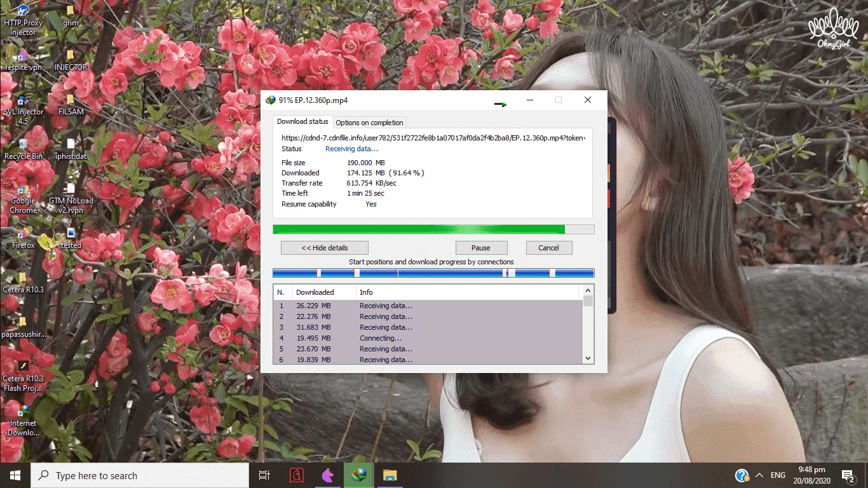868x488 pixels.
Task: Select connection 4 showing Connecting...
Action: point(428,338)
